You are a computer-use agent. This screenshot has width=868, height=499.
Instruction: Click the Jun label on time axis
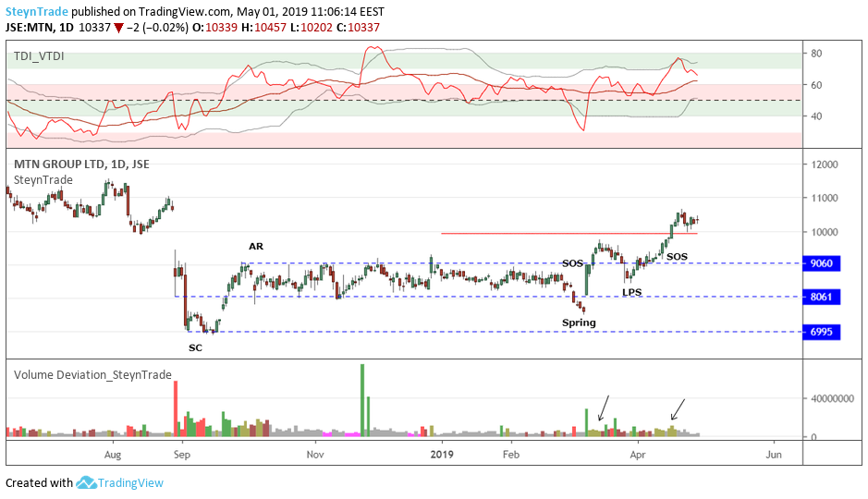774,455
